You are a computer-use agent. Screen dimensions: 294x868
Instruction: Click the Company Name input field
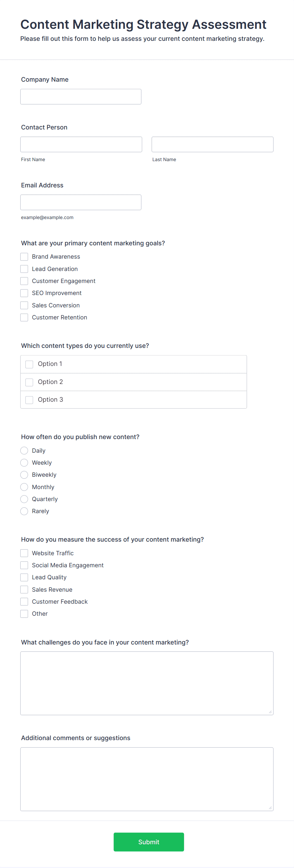[81, 97]
